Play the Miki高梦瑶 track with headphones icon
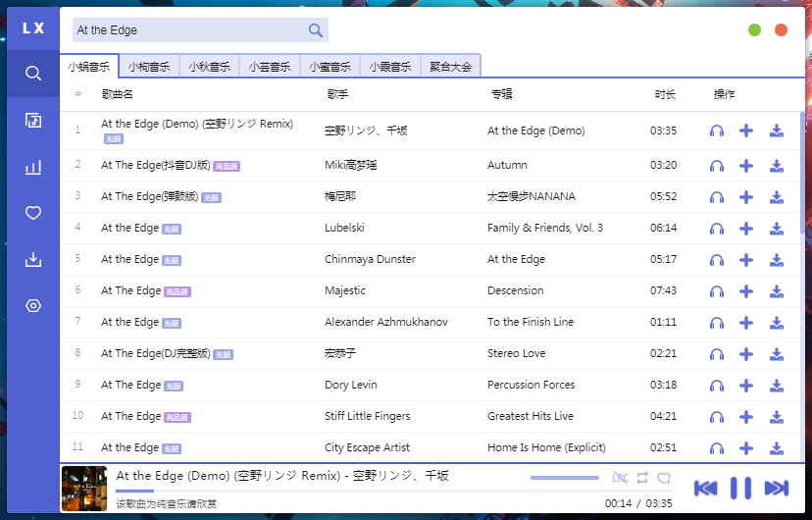812x520 pixels. [x=717, y=166]
